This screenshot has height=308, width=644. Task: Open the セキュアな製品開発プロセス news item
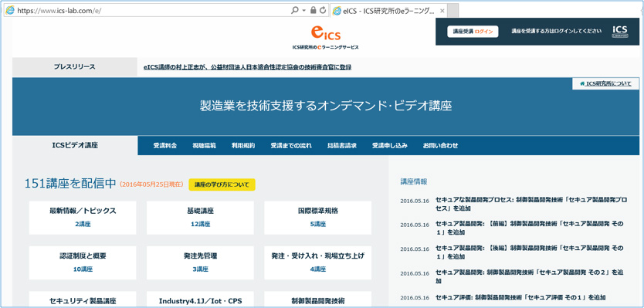(532, 205)
